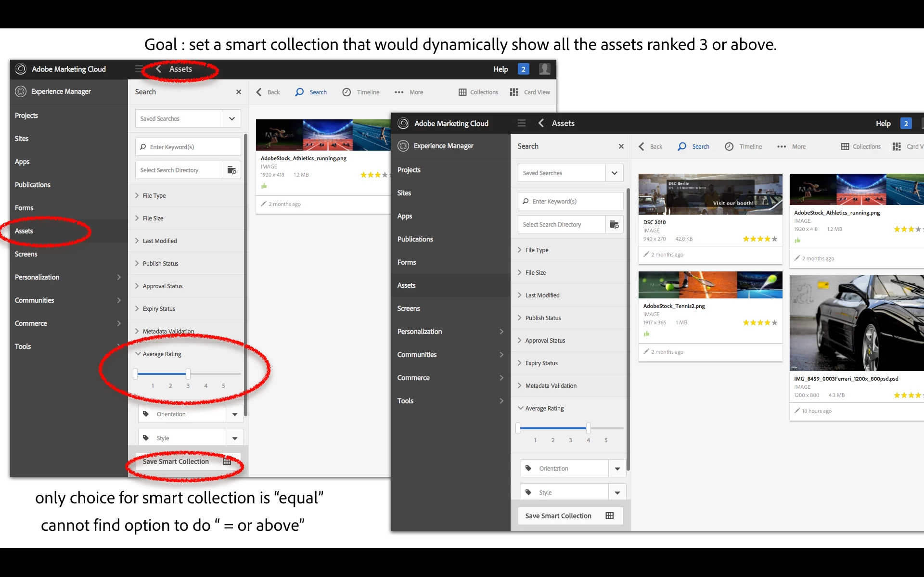
Task: Click the user profile avatar icon
Action: tap(544, 69)
